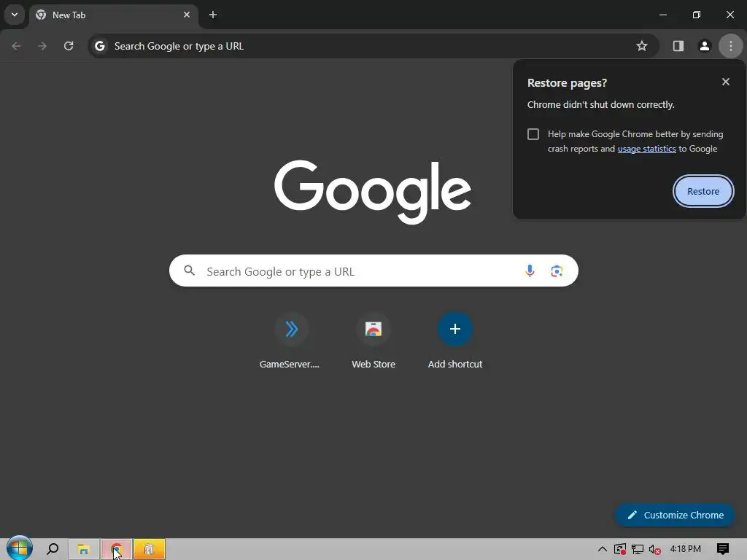This screenshot has width=747, height=560.
Task: Click the back navigation arrow
Action: [16, 46]
